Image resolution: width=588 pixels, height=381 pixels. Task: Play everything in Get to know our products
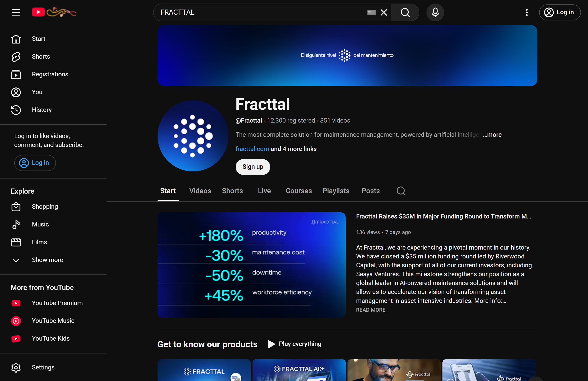point(295,344)
